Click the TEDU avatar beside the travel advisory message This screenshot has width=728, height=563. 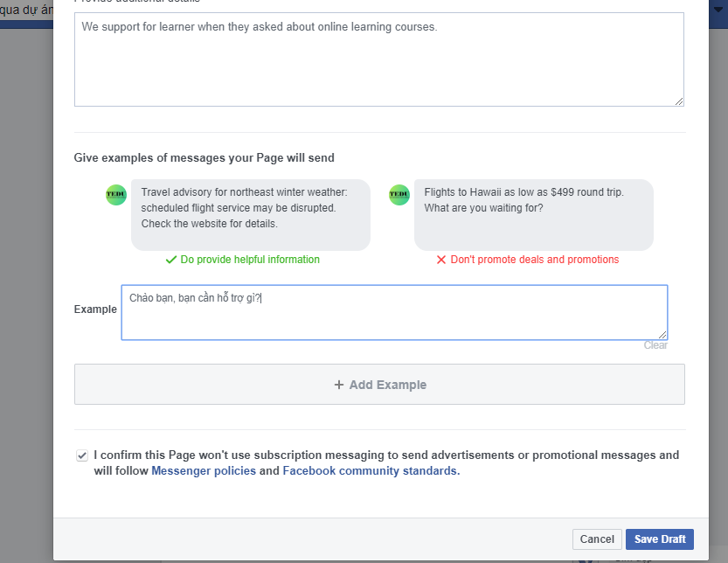pyautogui.click(x=116, y=196)
